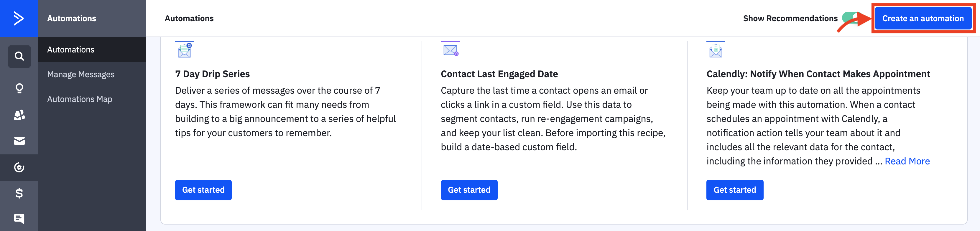Get started with Contact Last Engaged Date
The width and height of the screenshot is (980, 231).
(x=469, y=190)
